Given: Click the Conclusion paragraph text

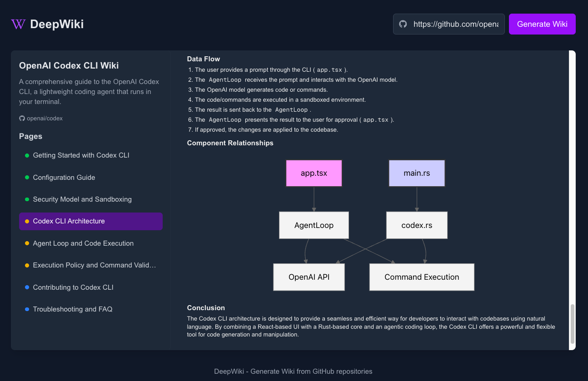Looking at the screenshot, I should 371,327.
